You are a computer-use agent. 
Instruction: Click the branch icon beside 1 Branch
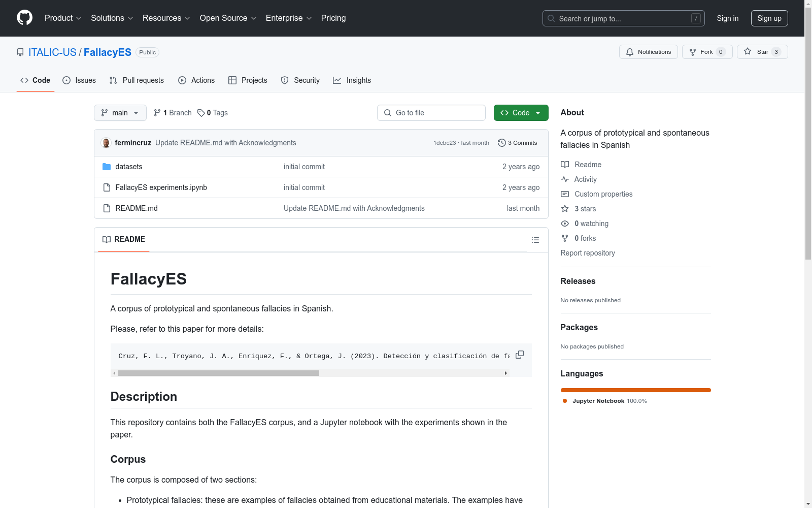point(157,113)
